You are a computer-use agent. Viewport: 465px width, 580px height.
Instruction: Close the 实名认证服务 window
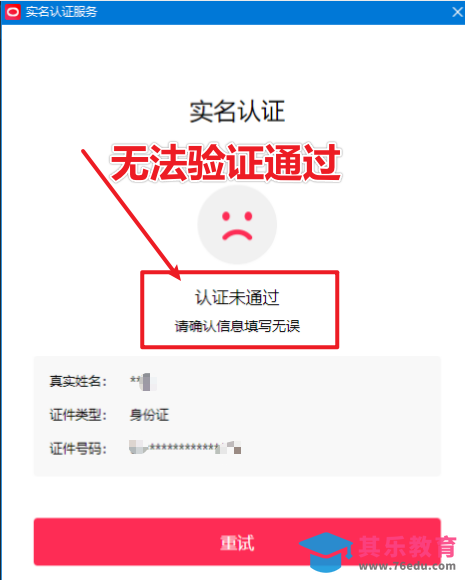(x=458, y=12)
